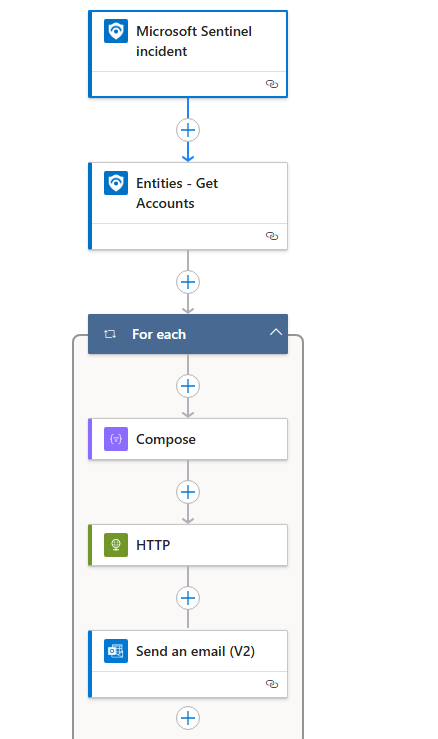Collapse the For each loop with chevron
This screenshot has width=438, height=739.
(276, 332)
